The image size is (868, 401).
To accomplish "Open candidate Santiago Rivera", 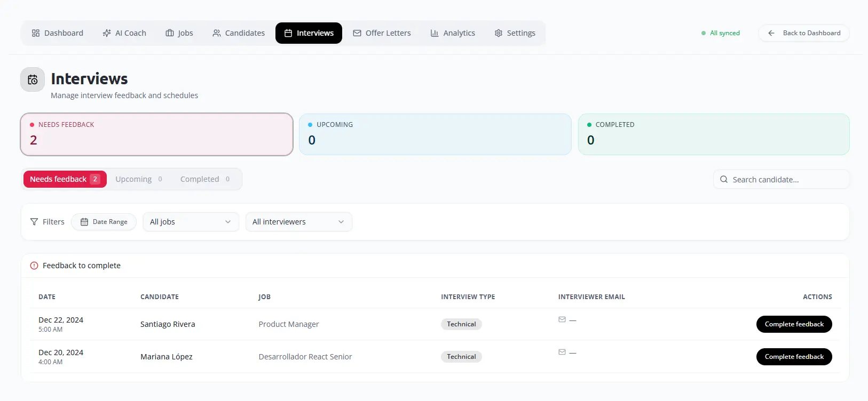I will (168, 324).
